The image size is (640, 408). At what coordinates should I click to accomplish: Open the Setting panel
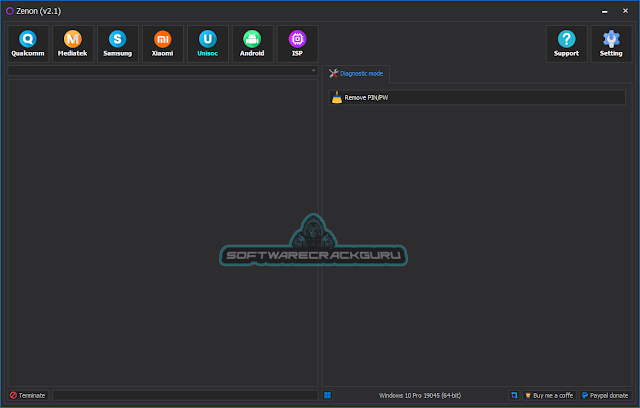[x=611, y=44]
